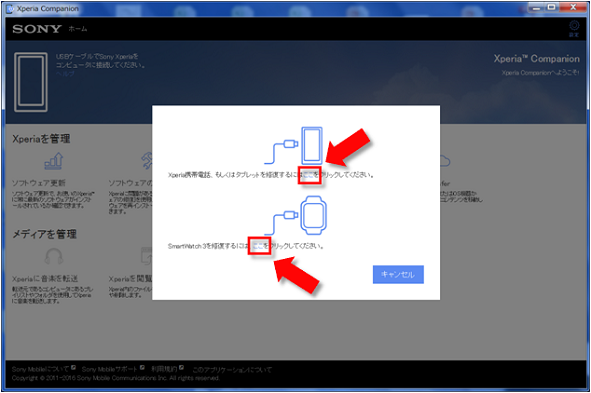Click the software repair tools icon
This screenshot has height=393, width=591.
click(x=147, y=161)
